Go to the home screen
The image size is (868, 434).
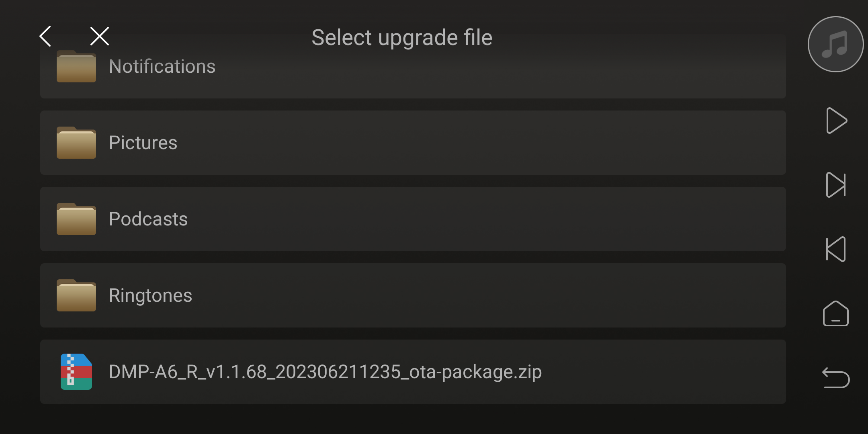[x=836, y=313]
